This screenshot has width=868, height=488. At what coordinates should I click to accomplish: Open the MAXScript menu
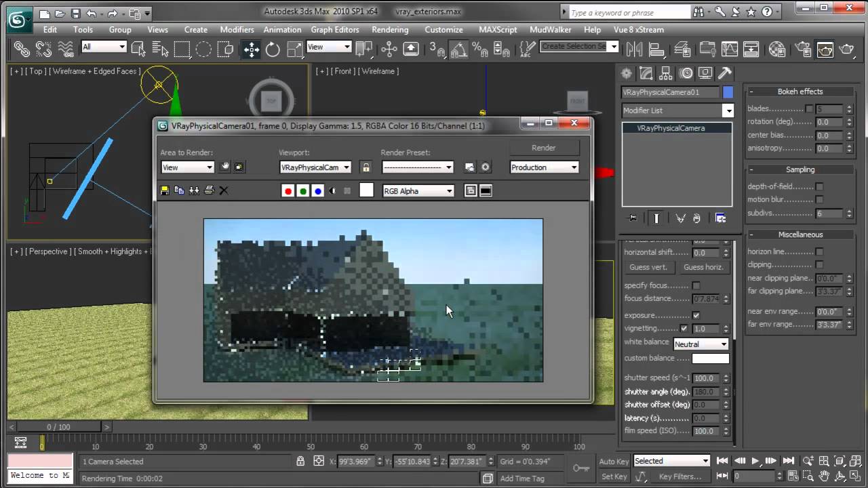click(498, 30)
